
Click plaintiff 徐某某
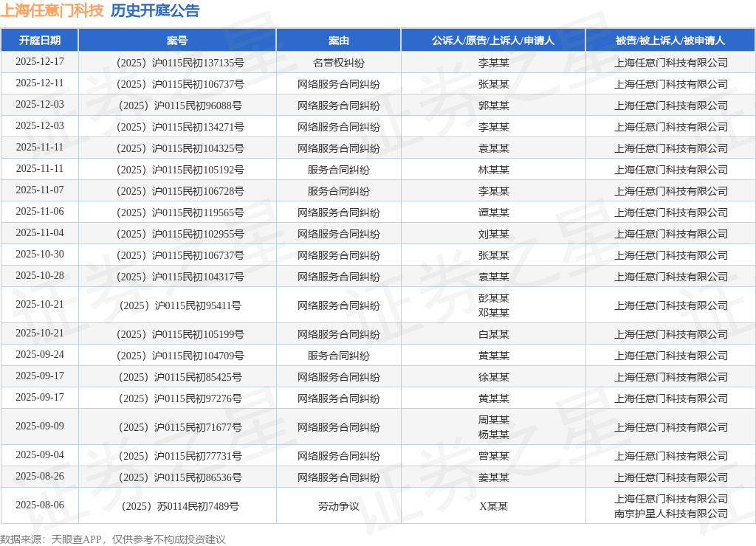(x=494, y=377)
